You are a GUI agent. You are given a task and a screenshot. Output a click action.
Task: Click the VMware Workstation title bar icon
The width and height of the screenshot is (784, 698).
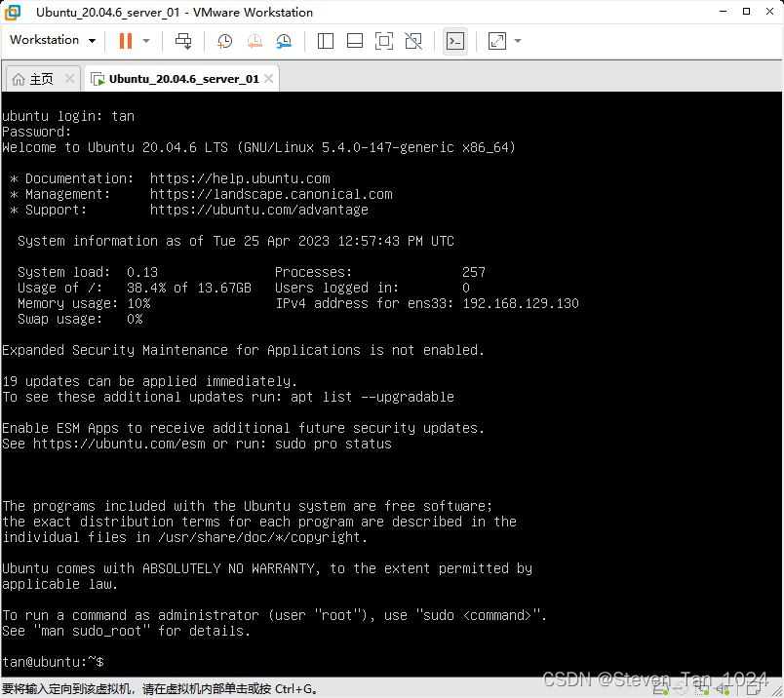click(x=13, y=13)
